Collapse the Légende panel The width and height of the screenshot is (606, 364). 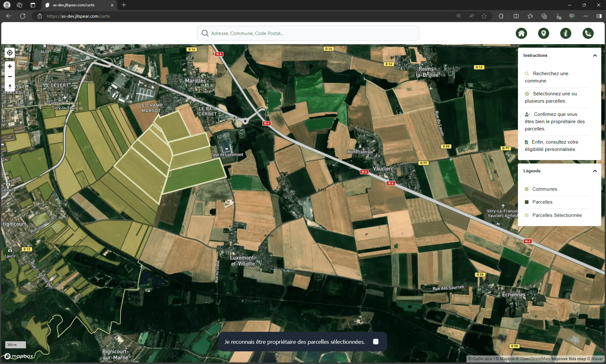click(x=595, y=171)
